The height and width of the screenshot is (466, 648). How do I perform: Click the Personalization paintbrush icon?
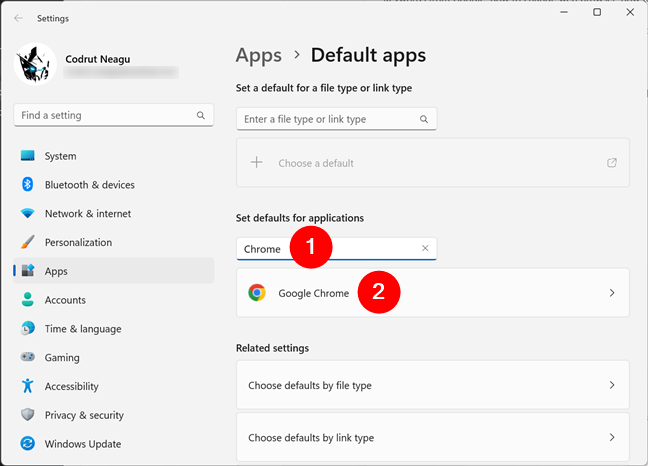pyautogui.click(x=27, y=242)
